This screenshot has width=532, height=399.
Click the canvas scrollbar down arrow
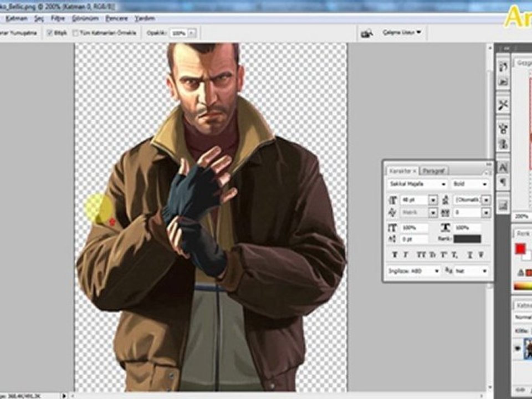point(489,387)
